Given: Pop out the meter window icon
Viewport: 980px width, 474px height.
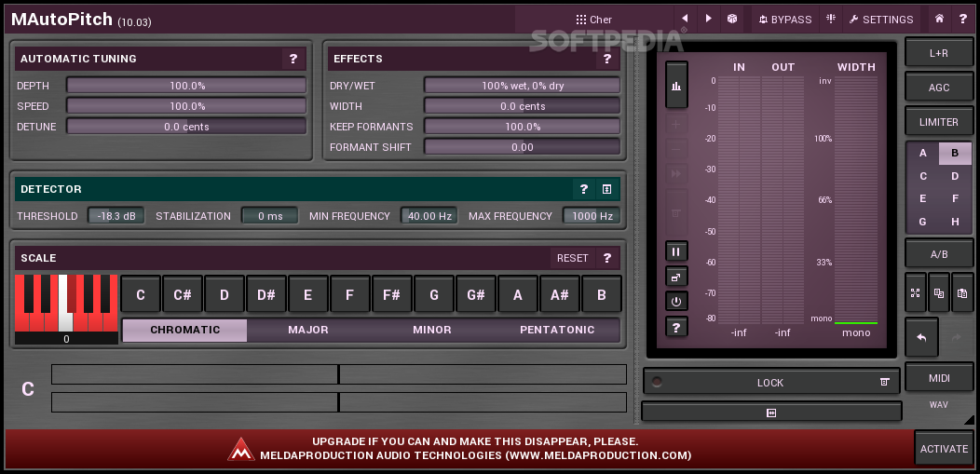Looking at the screenshot, I should 676,277.
